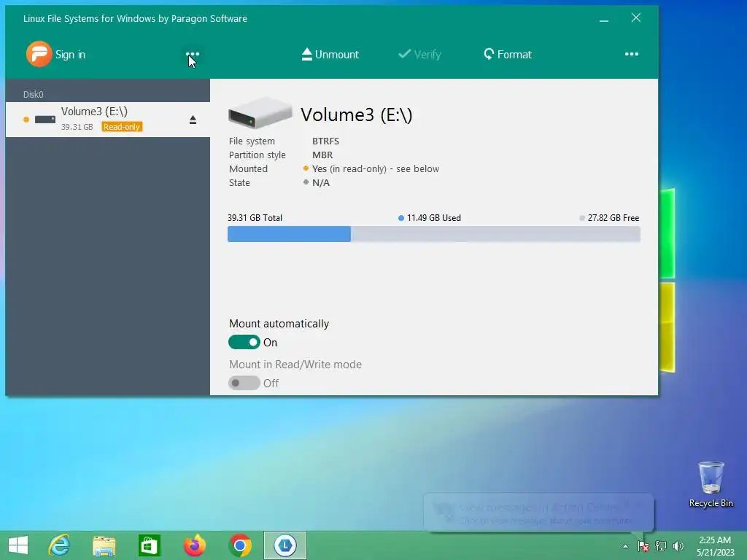The height and width of the screenshot is (560, 747).
Task: Click the Disk0 header label
Action: click(x=34, y=94)
